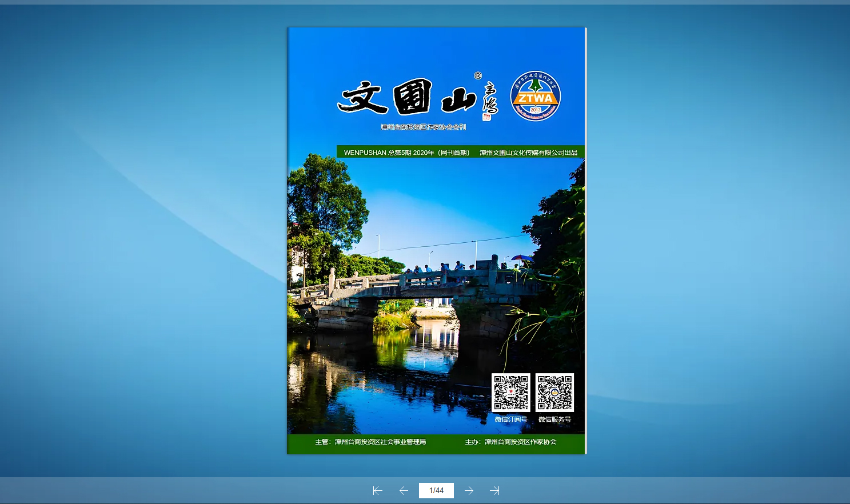The height and width of the screenshot is (504, 850).
Task: Go to the next page arrow
Action: [x=469, y=490]
